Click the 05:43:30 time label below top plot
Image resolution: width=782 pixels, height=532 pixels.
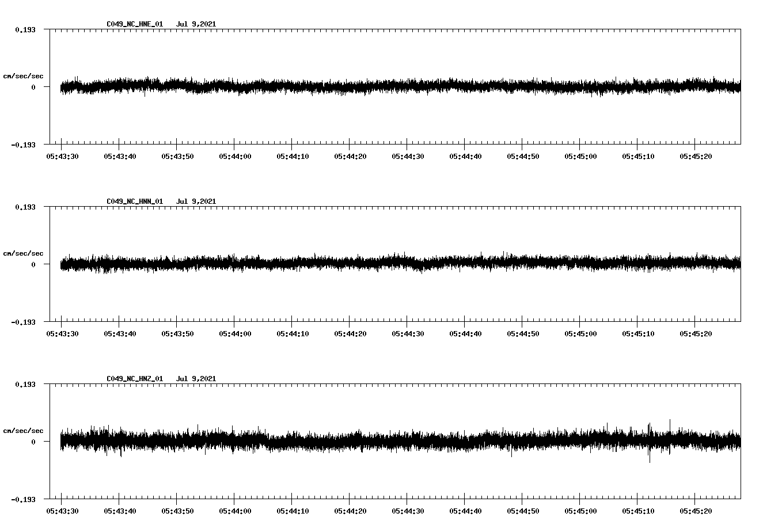coord(62,155)
